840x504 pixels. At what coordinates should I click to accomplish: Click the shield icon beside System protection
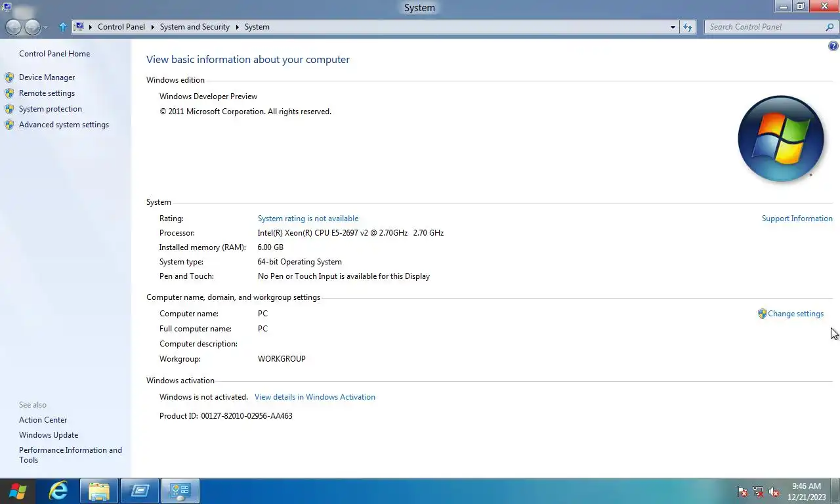point(9,109)
